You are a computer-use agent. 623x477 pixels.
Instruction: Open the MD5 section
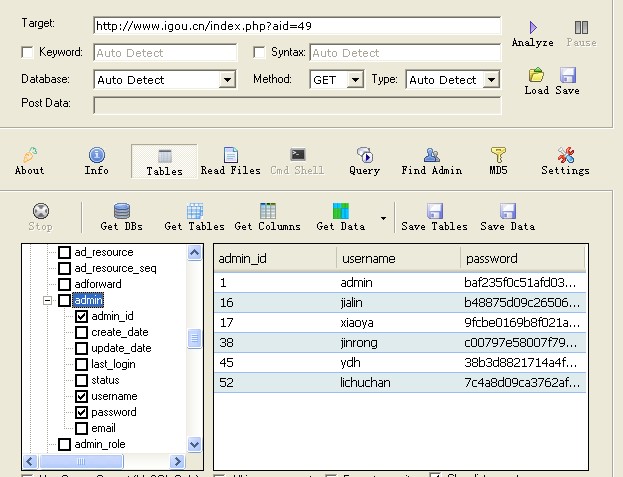coord(498,161)
